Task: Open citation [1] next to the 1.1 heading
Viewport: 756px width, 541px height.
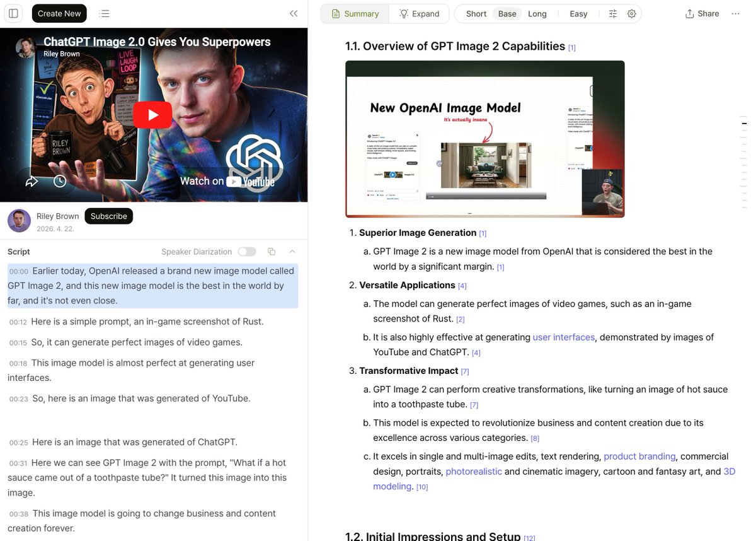Action: click(x=572, y=47)
